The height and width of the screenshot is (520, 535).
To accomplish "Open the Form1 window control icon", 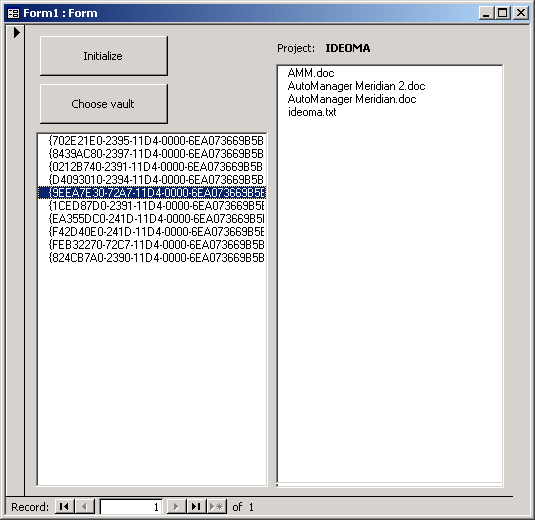I will click(x=13, y=13).
